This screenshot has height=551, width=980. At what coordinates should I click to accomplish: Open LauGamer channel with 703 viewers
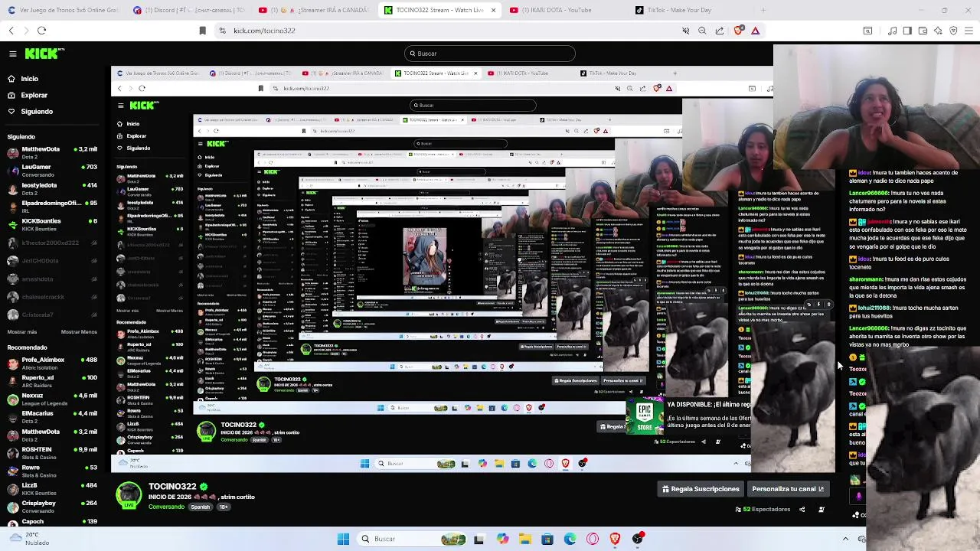pos(52,170)
